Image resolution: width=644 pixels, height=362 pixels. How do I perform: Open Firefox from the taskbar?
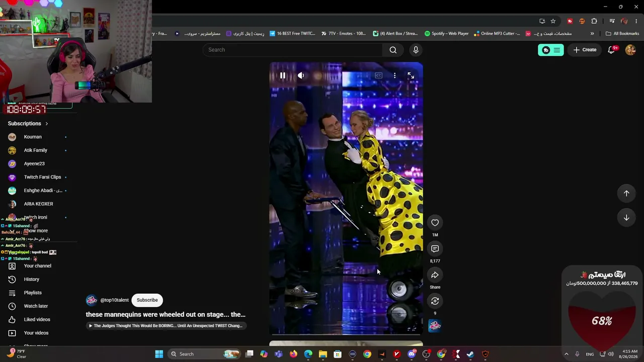point(293,354)
